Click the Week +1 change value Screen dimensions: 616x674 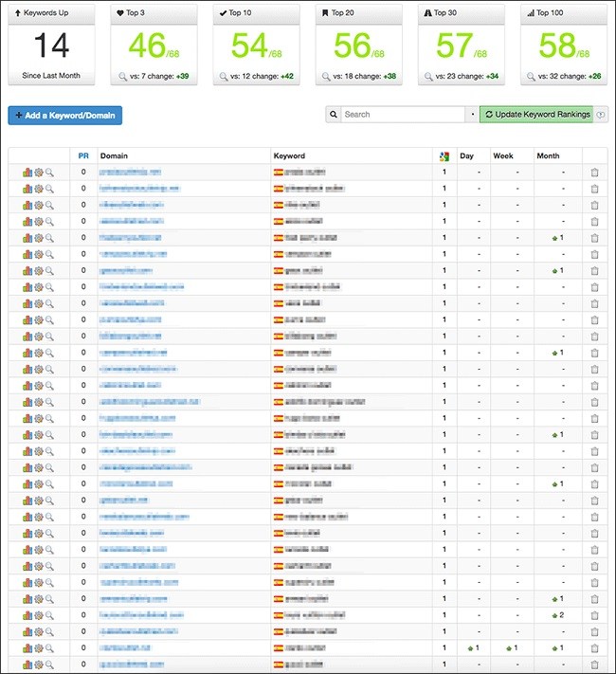click(x=512, y=647)
